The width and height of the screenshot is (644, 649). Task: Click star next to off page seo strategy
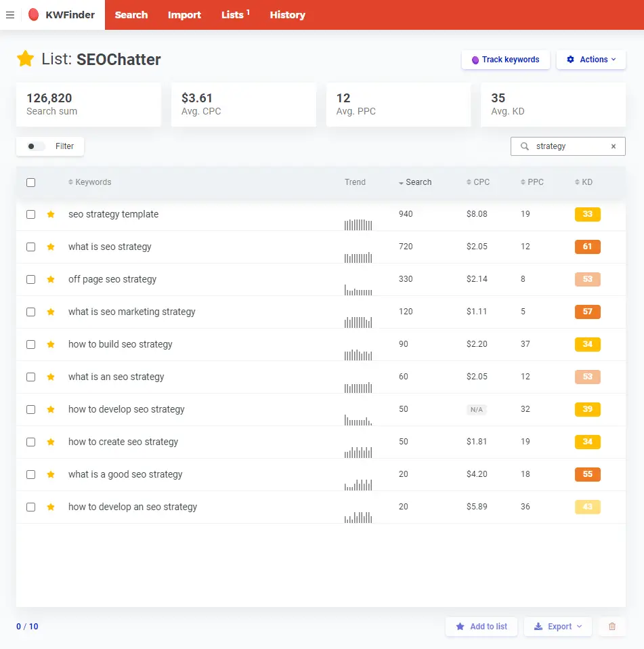coord(51,279)
